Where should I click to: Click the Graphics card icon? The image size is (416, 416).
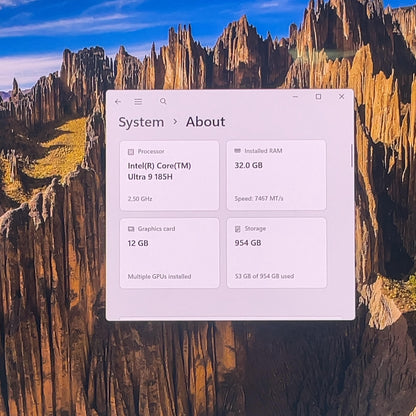[x=131, y=229]
